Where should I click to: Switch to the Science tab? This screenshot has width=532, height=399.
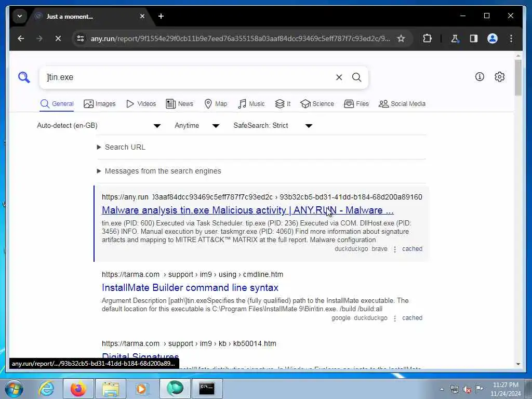(317, 104)
